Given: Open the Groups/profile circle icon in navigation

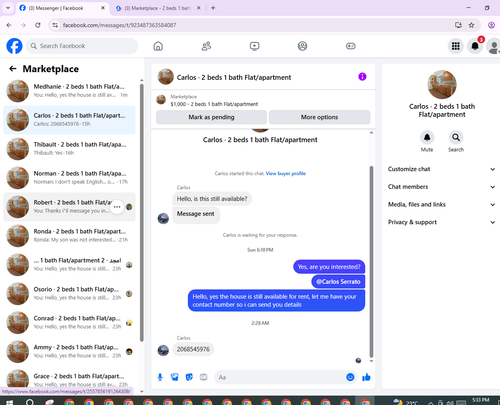Looking at the screenshot, I should [x=302, y=46].
